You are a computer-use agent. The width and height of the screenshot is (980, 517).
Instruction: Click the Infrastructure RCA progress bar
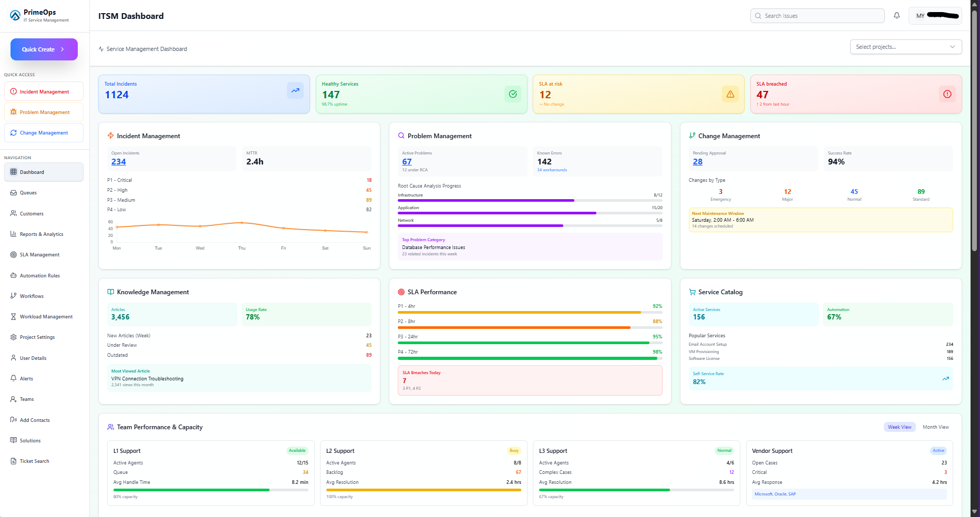click(x=530, y=200)
